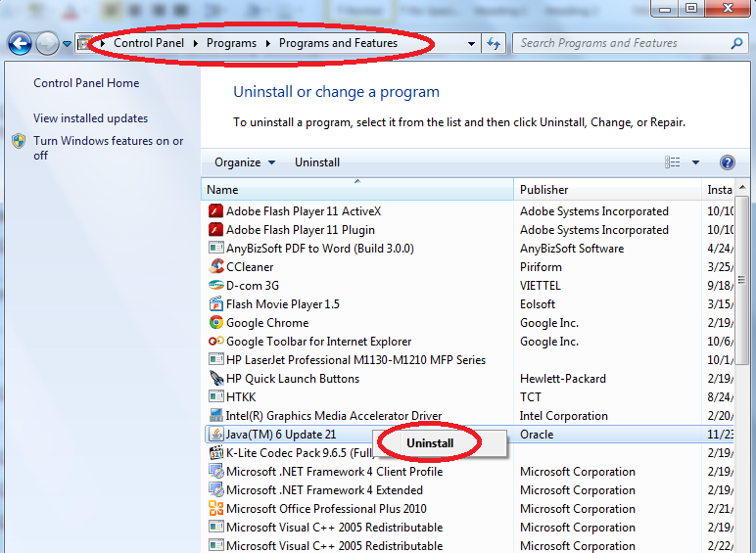This screenshot has width=756, height=553.
Task: Select Microsoft Office Professional Plus 2010 name
Action: coord(326,509)
